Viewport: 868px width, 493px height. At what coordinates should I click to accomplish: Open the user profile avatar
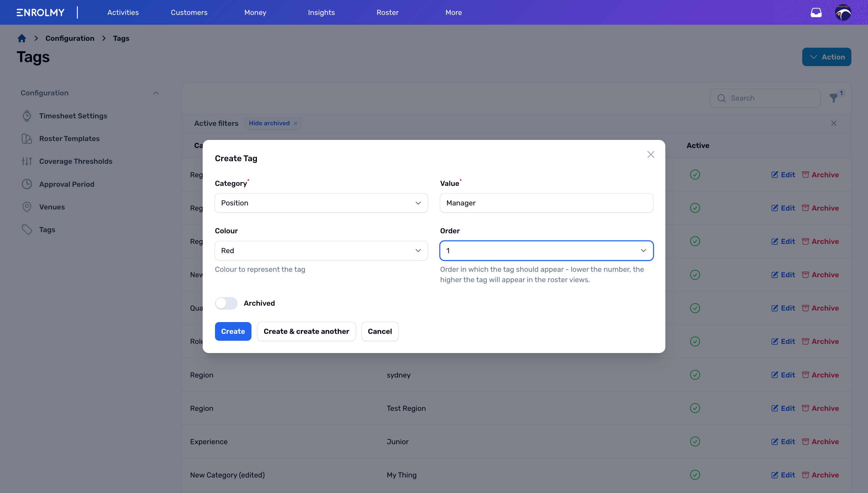(x=843, y=13)
